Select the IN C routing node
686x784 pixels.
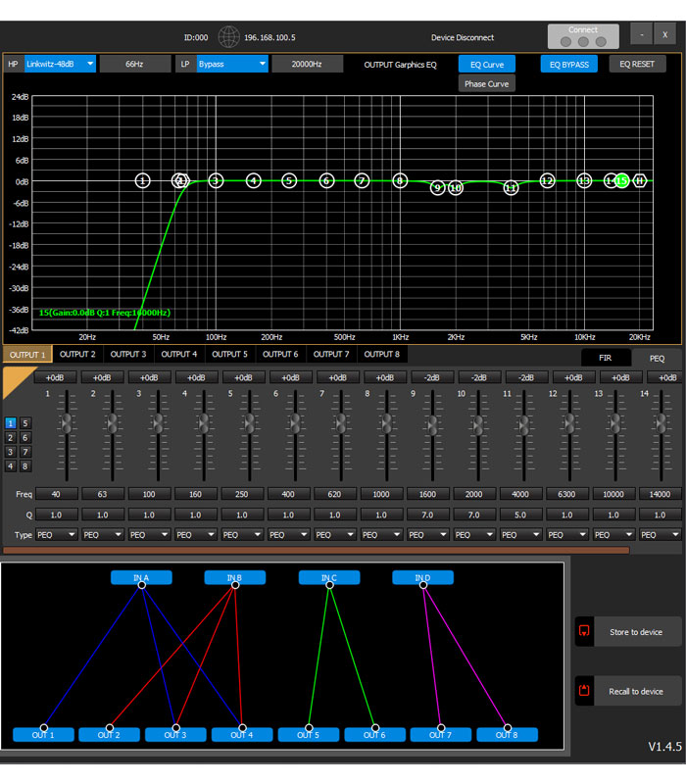pos(329,578)
